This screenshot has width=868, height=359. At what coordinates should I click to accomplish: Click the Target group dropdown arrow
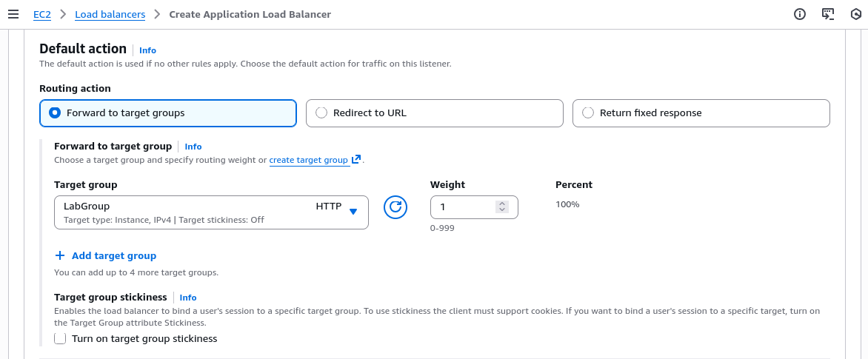tap(353, 211)
